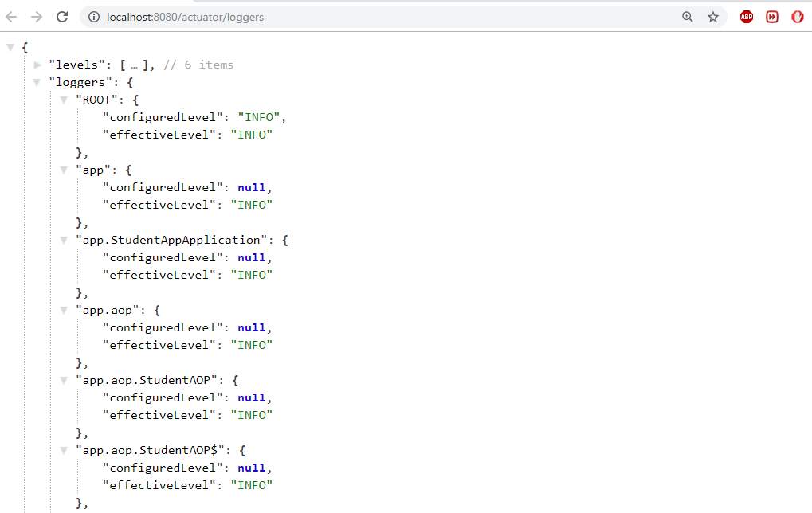Click the browser forward arrow

click(x=36, y=17)
